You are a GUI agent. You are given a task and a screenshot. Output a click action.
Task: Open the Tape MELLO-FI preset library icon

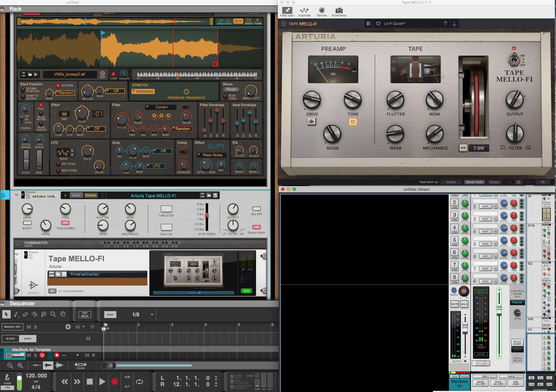click(368, 24)
